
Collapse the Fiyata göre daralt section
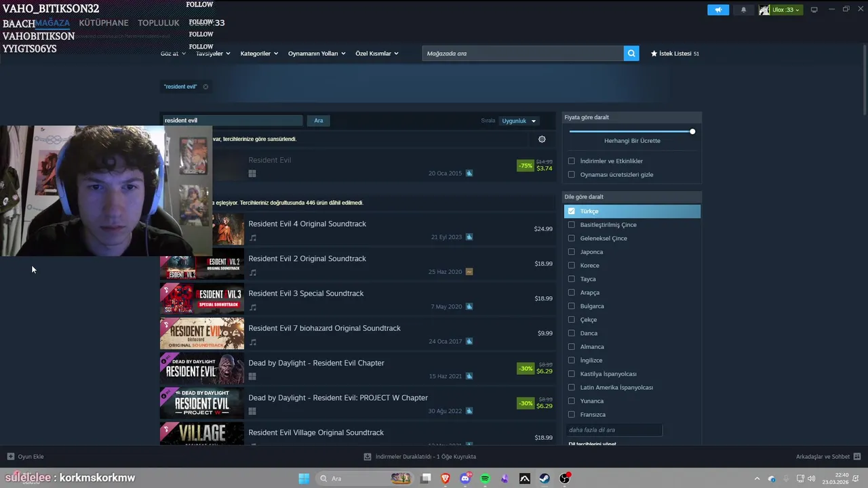click(x=632, y=117)
